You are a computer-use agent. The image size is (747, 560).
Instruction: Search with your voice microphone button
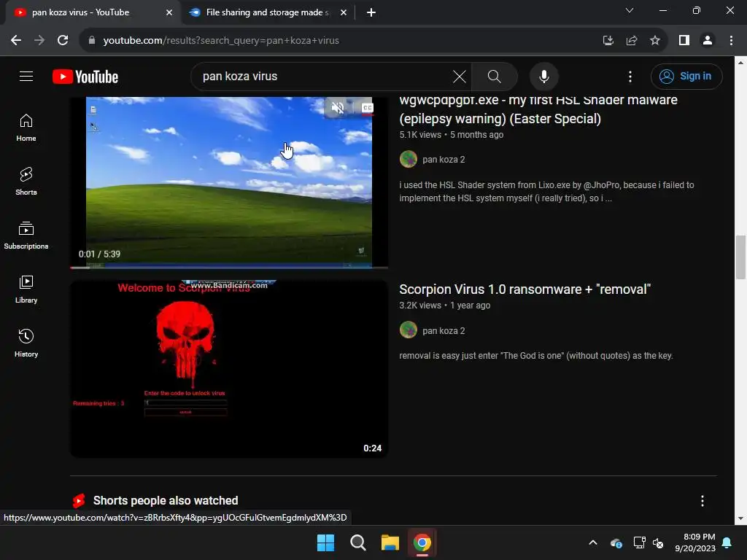coord(543,76)
